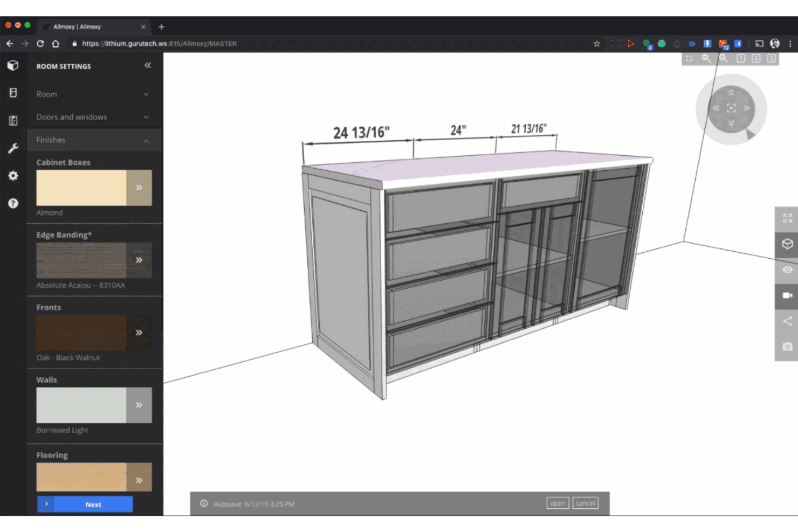Take a snapshot with the camera icon
The height and width of the screenshot is (532, 798).
pyautogui.click(x=787, y=347)
